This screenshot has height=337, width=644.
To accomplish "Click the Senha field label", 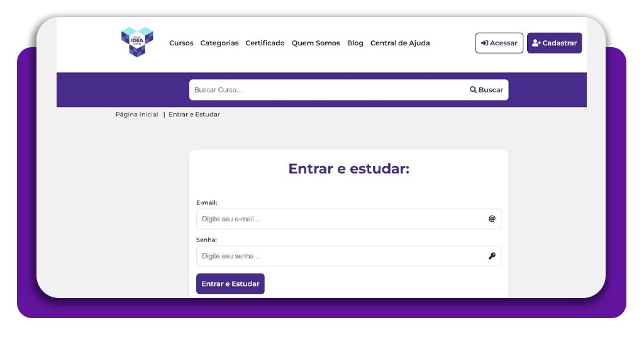I will tap(206, 240).
